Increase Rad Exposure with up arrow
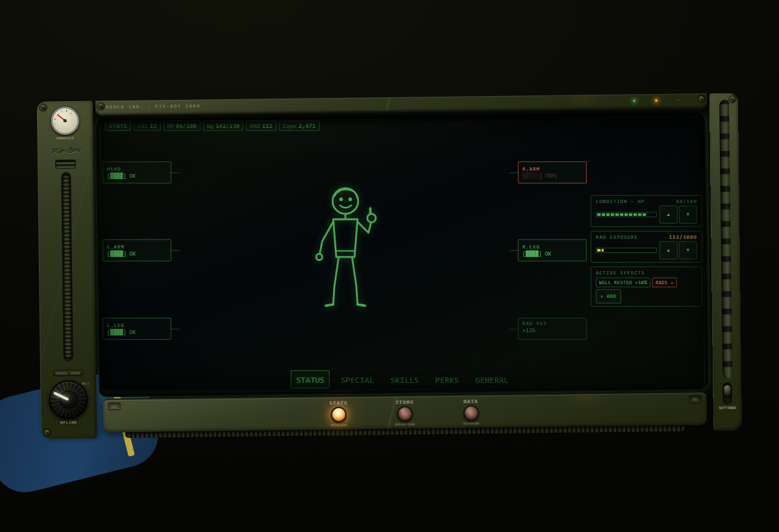The height and width of the screenshot is (532, 779). click(x=668, y=250)
